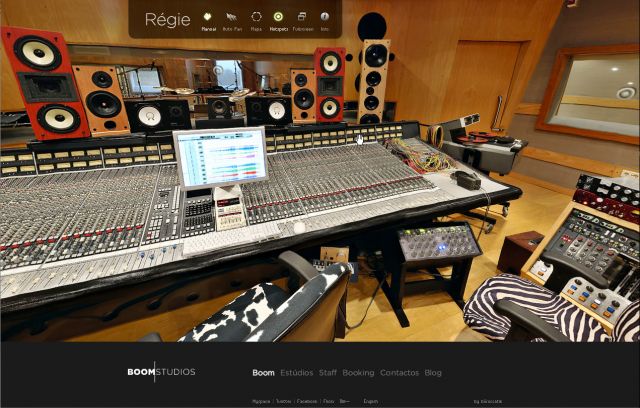Open the Facebook footer link

click(x=306, y=400)
